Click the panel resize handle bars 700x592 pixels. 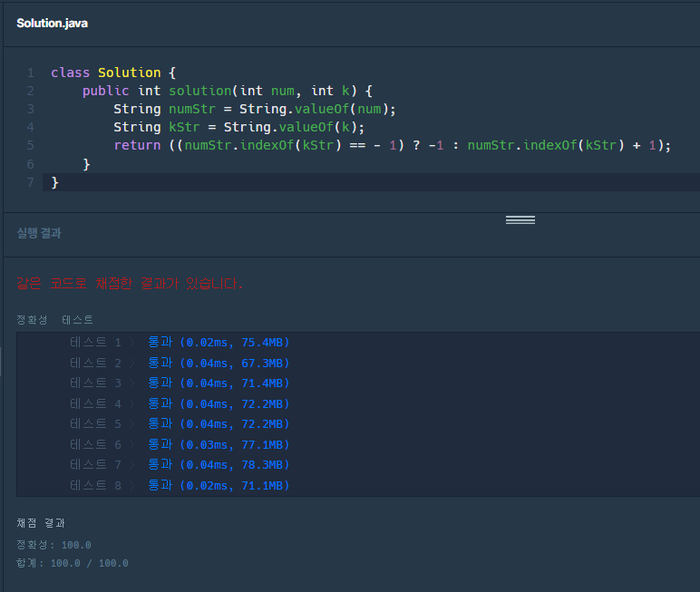[x=520, y=219]
